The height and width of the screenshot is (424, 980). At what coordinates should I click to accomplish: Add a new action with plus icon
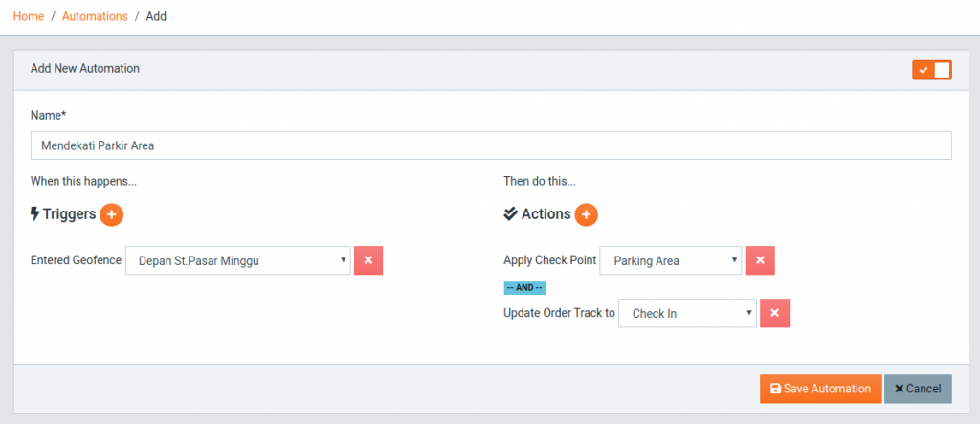(x=586, y=214)
